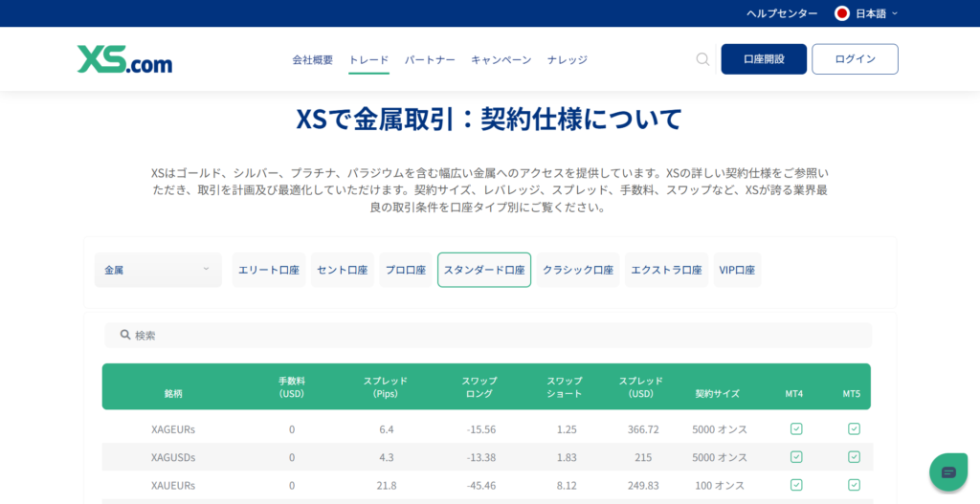This screenshot has height=504, width=980.
Task: Click the 215 spread USD value
Action: coord(643,457)
